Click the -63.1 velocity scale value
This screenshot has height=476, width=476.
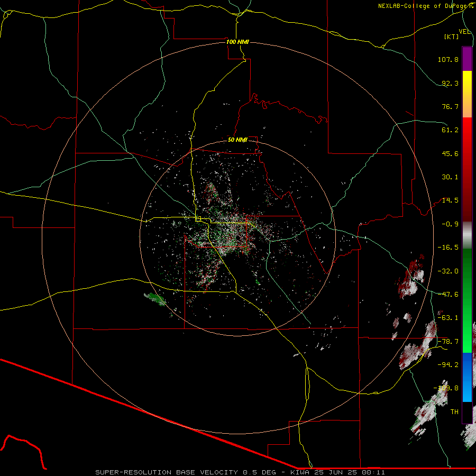coord(448,318)
